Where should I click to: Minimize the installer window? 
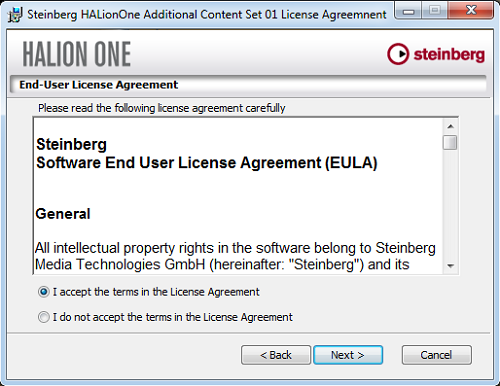click(408, 11)
